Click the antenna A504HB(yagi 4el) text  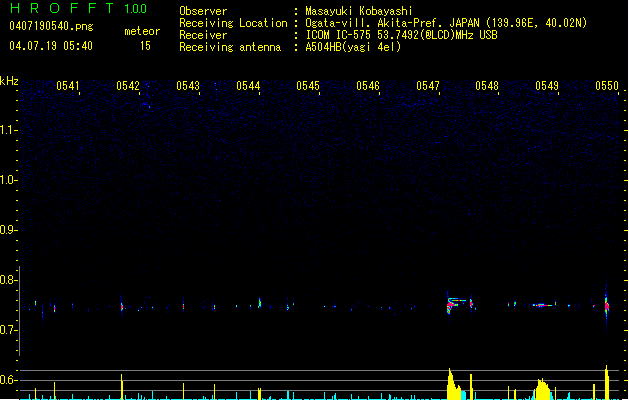pyautogui.click(x=353, y=47)
